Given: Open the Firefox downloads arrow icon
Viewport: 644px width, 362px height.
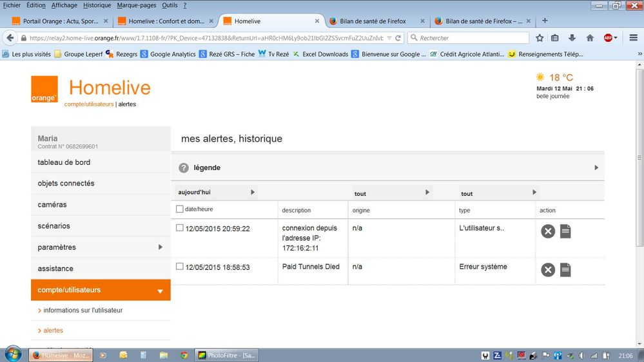Looking at the screenshot, I should (x=572, y=38).
